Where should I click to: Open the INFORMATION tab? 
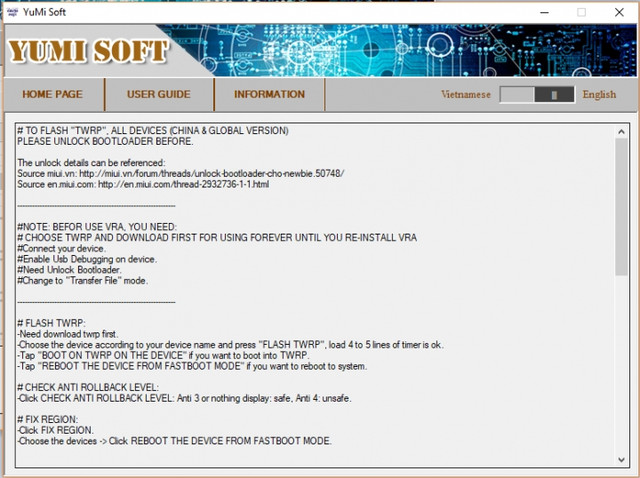click(269, 94)
